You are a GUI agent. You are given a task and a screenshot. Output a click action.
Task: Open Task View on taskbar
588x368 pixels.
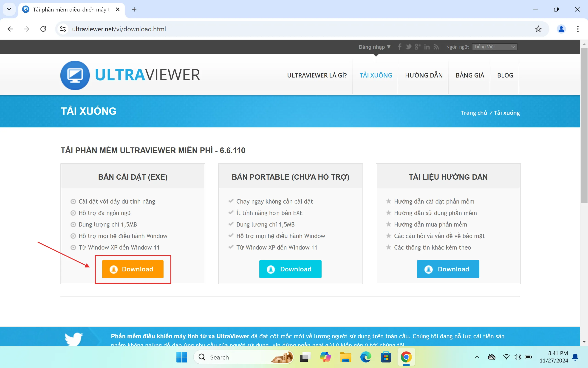click(x=305, y=357)
